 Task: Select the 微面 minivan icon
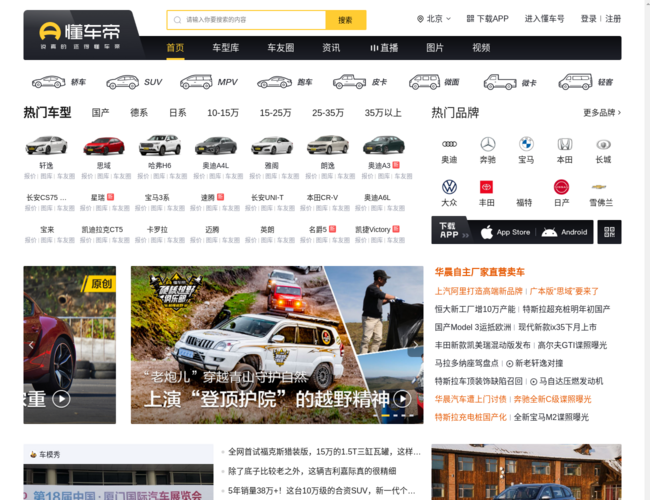point(424,82)
